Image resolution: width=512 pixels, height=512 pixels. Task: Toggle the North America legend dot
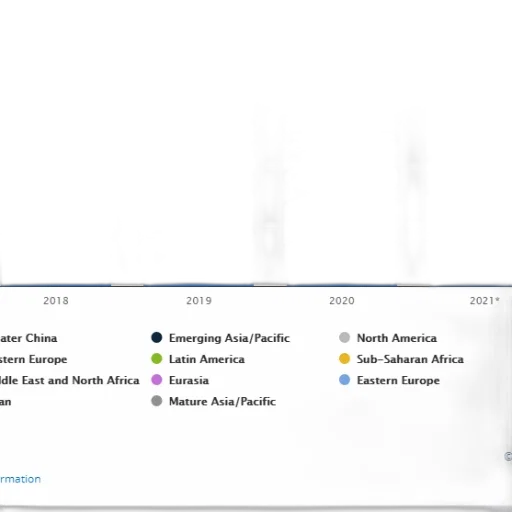click(344, 338)
